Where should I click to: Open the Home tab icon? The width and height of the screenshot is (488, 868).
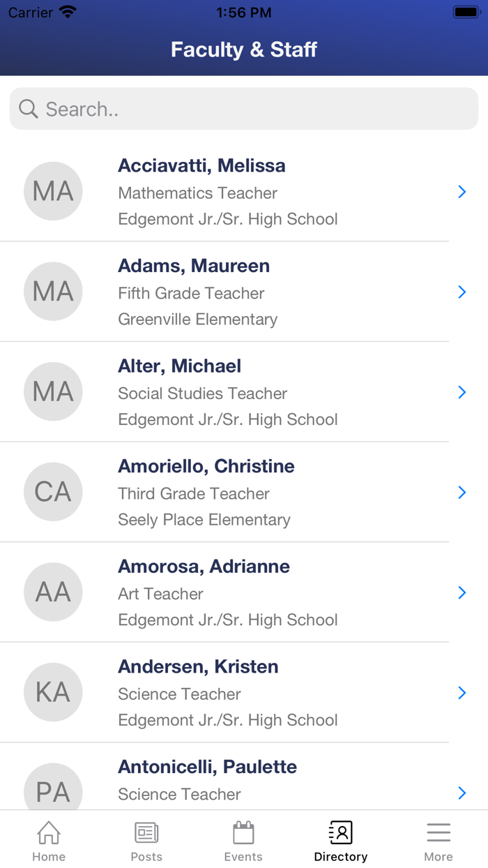[48, 832]
